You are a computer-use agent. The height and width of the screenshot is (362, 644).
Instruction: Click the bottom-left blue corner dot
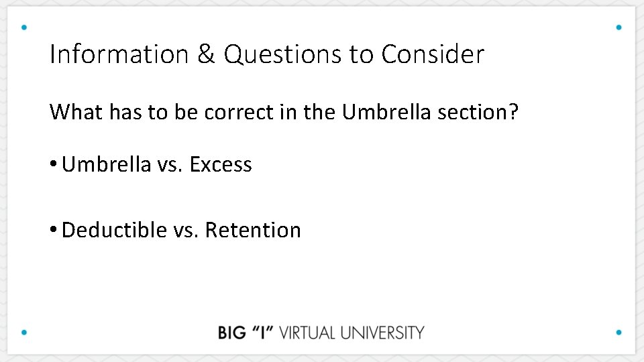click(25, 332)
